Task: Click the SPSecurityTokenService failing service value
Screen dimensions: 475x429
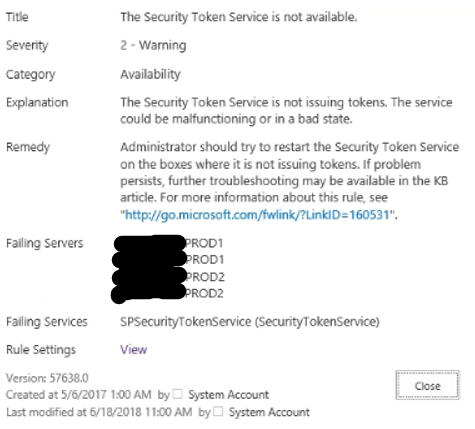Action: (250, 322)
